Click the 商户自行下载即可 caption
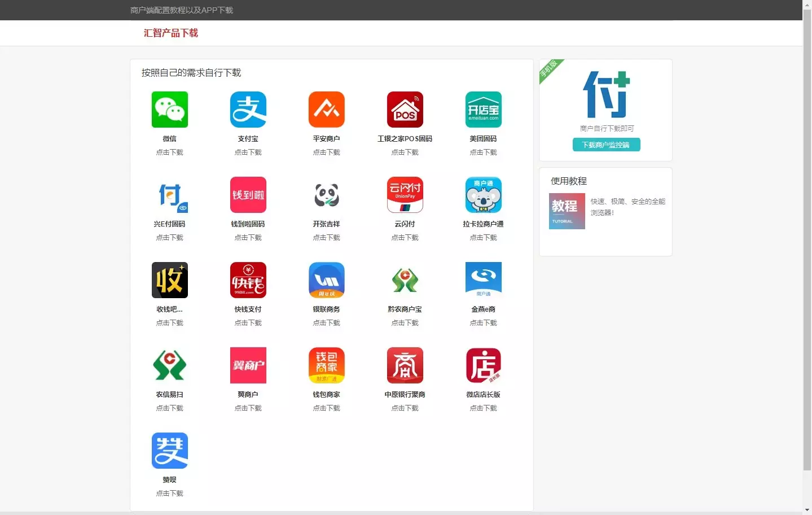Screen dimensions: 812x515 (607, 129)
